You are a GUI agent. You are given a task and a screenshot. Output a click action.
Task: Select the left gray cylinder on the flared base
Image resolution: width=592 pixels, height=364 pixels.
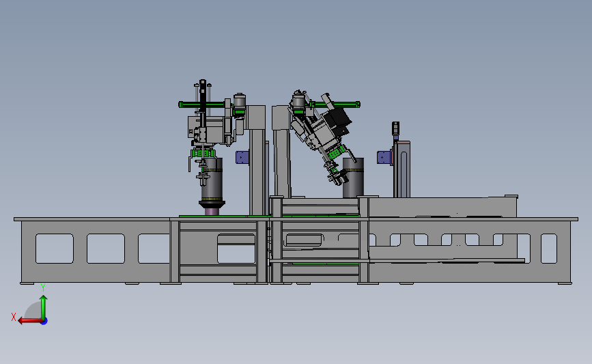click(214, 180)
